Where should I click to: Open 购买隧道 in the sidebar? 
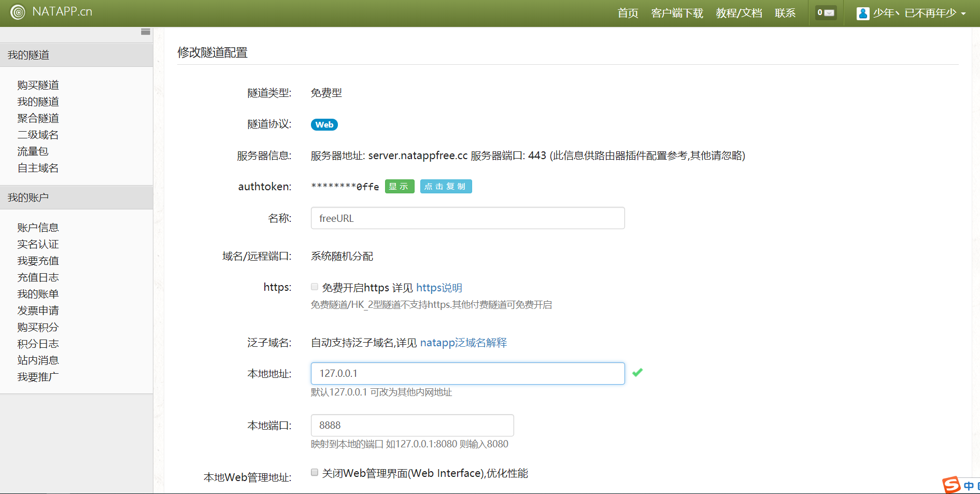pyautogui.click(x=38, y=85)
